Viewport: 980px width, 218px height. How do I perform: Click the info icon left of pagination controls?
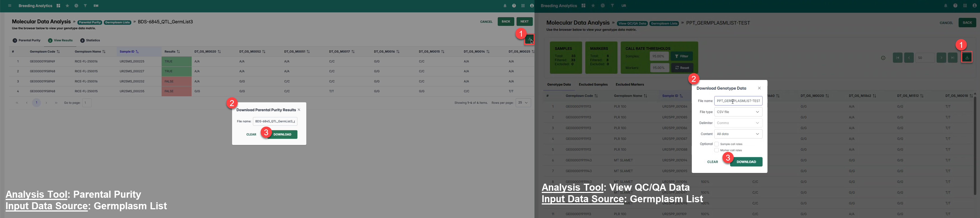883,58
